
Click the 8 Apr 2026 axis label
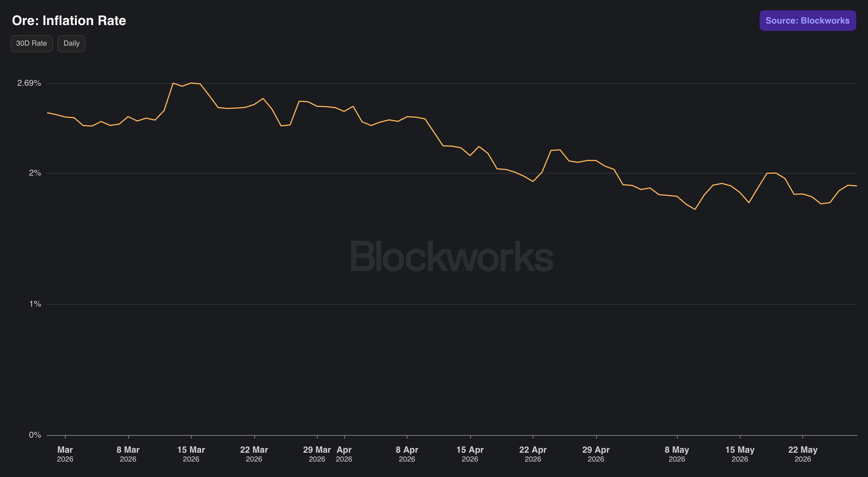click(x=407, y=454)
